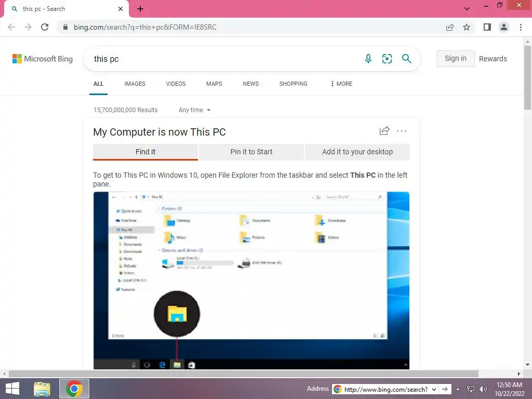Viewport: 532px width, 399px height.
Task: Share this page from the address bar
Action: coord(450,27)
